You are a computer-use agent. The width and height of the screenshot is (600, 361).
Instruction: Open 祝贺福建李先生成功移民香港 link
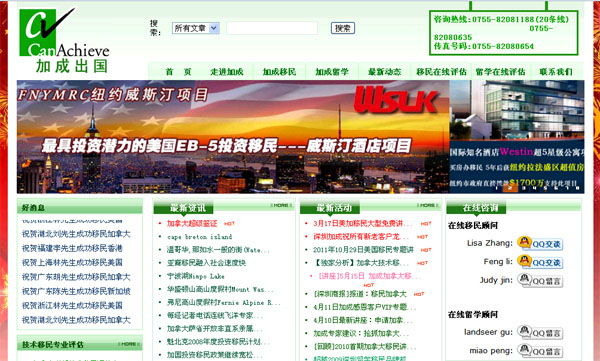click(x=72, y=248)
